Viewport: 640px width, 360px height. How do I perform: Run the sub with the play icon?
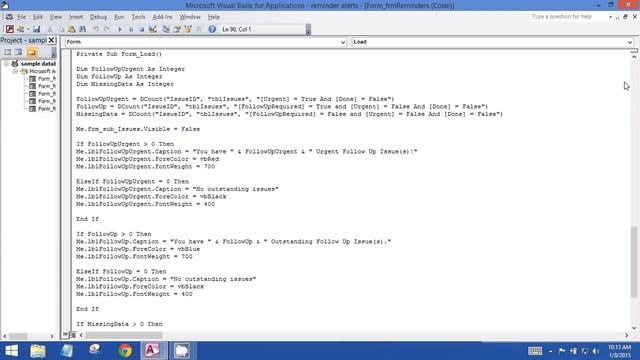coord(120,29)
